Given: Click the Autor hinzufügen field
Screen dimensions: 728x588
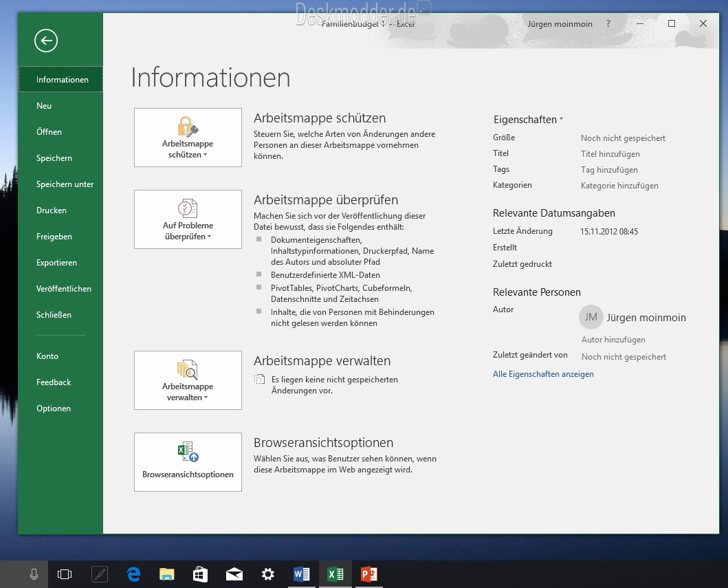Looking at the screenshot, I should tap(613, 340).
